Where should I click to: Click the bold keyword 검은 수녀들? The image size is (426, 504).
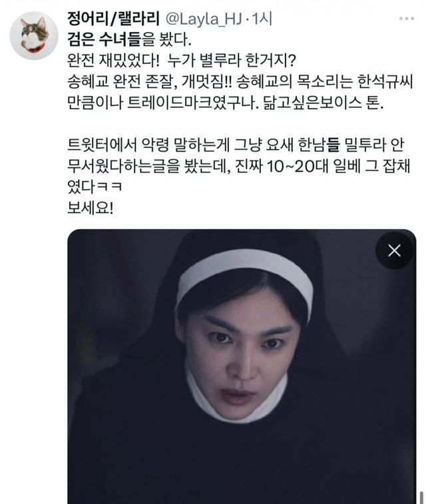click(104, 40)
